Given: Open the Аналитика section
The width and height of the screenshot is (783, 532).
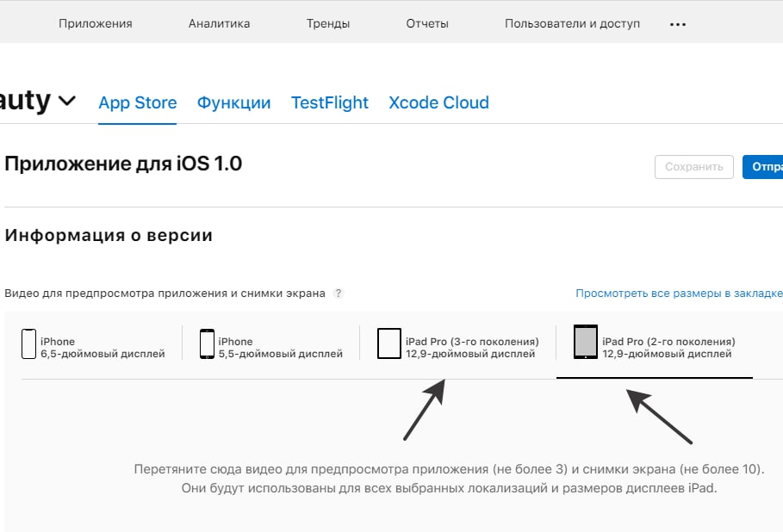Looking at the screenshot, I should [x=219, y=23].
